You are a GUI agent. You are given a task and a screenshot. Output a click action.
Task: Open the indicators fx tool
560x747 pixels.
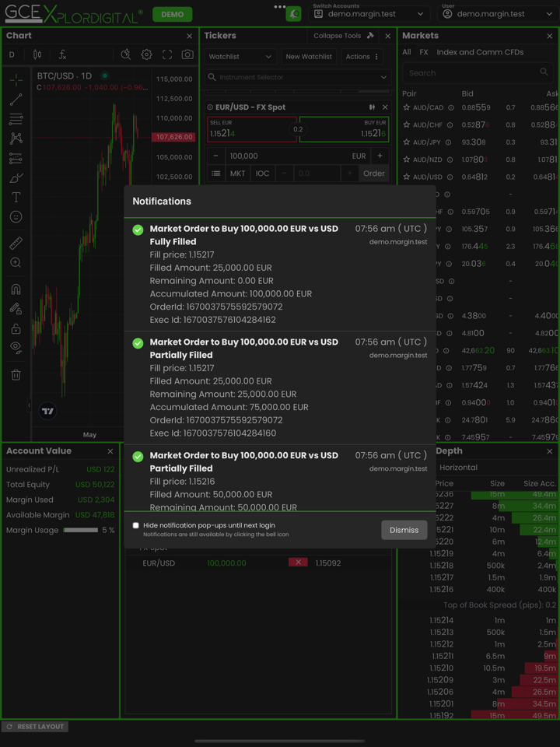tap(62, 55)
